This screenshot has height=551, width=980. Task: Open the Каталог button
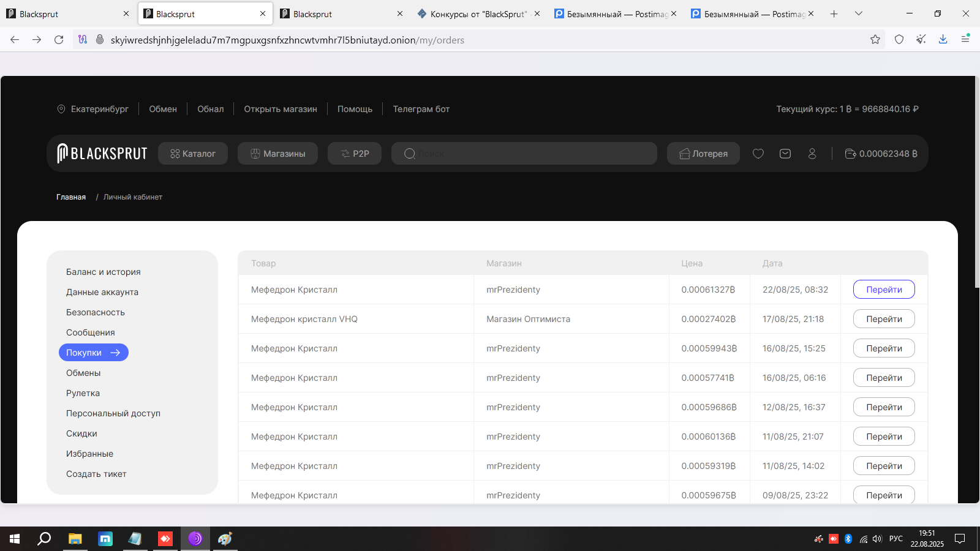193,154
